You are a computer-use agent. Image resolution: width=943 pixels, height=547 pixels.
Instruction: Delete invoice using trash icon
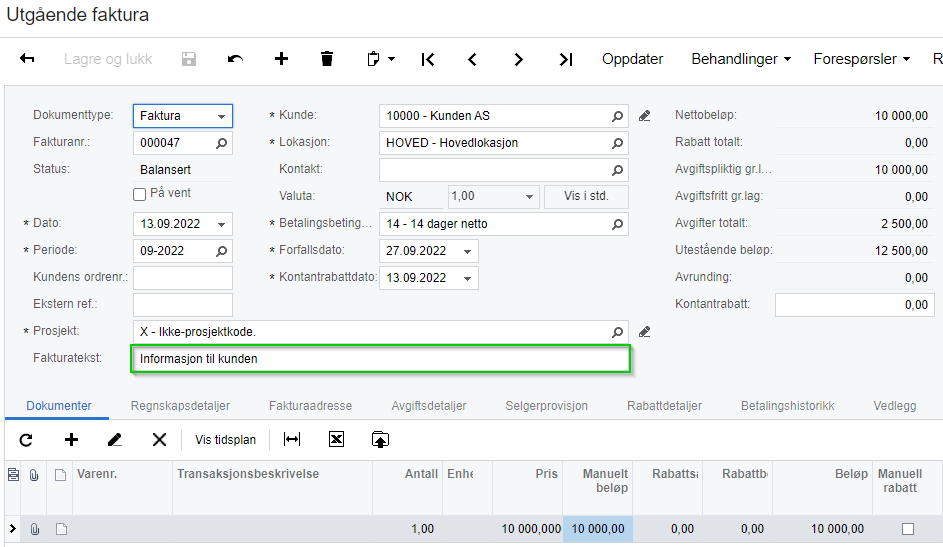coord(327,59)
